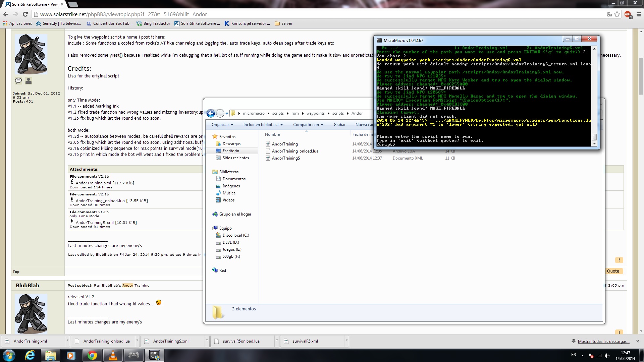644x362 pixels.
Task: Select the Grabar toolbar item
Action: coord(339,125)
